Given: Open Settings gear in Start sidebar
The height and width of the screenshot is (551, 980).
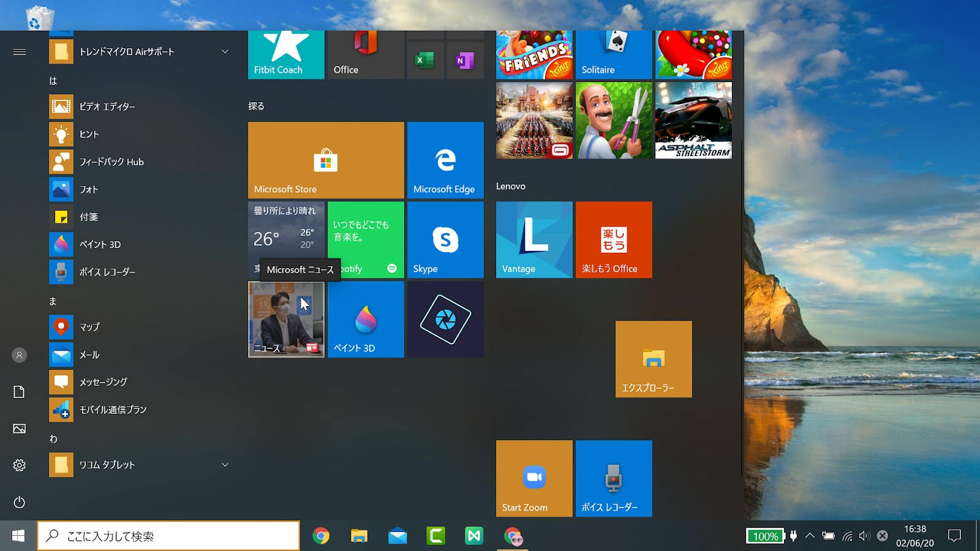Looking at the screenshot, I should tap(19, 465).
